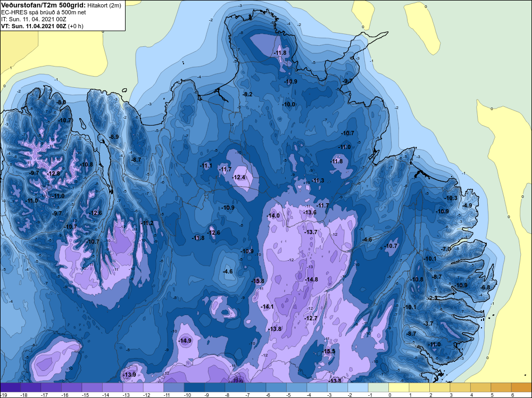Click the -15.5 temperature value
Viewport: 532px width, 398px height.
tap(329, 351)
